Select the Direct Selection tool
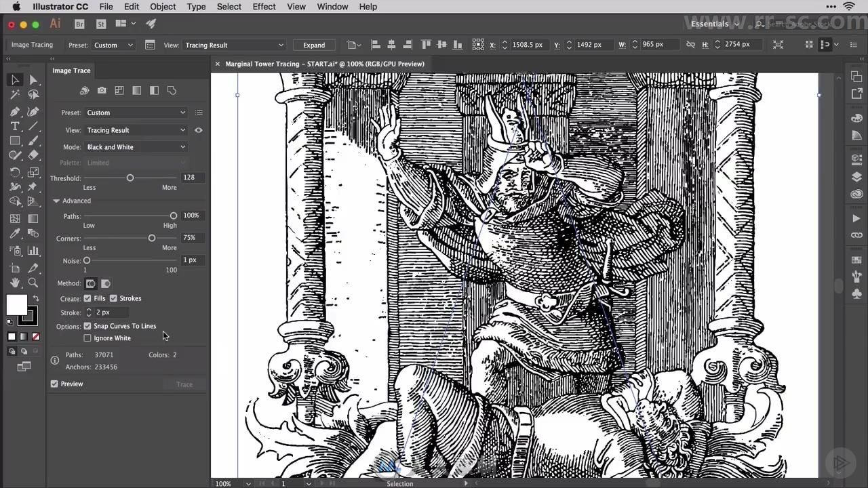 tap(33, 80)
